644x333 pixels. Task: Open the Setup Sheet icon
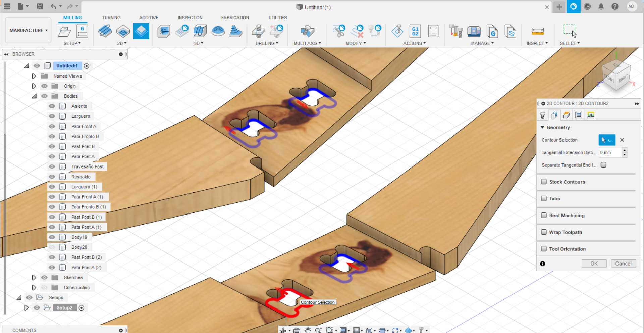433,32
